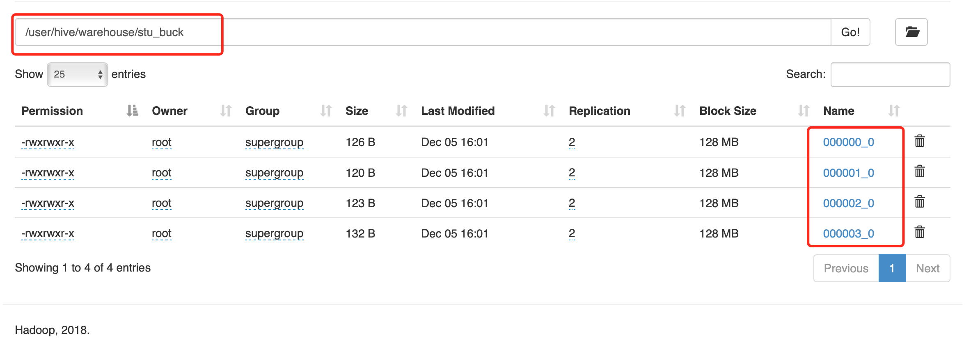Click trash icon for 000002_0 row
Image resolution: width=980 pixels, height=338 pixels.
(x=920, y=202)
